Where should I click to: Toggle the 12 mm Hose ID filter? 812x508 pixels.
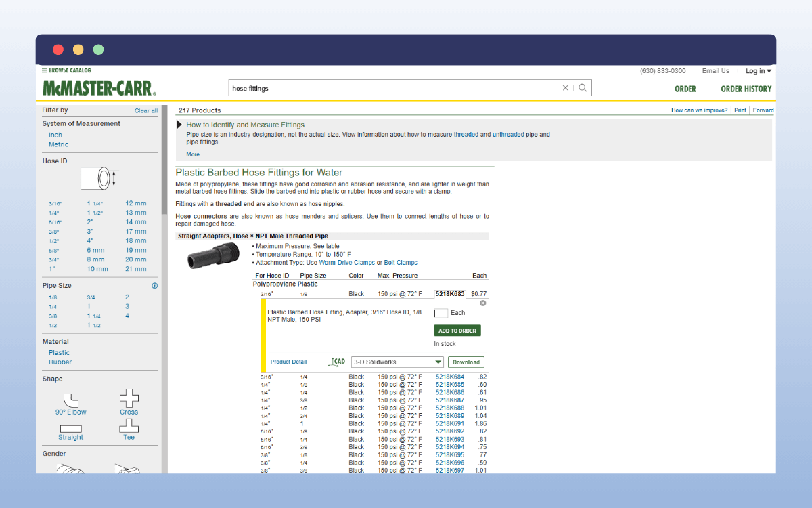click(x=135, y=203)
